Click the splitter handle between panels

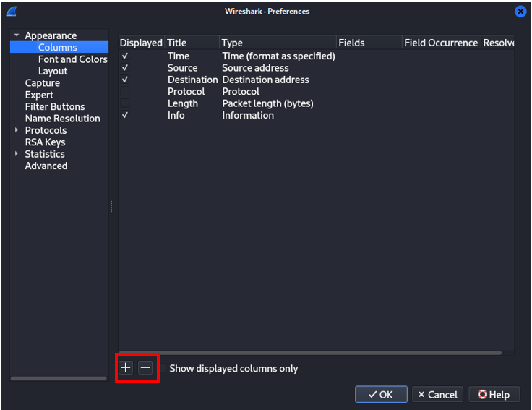(111, 206)
